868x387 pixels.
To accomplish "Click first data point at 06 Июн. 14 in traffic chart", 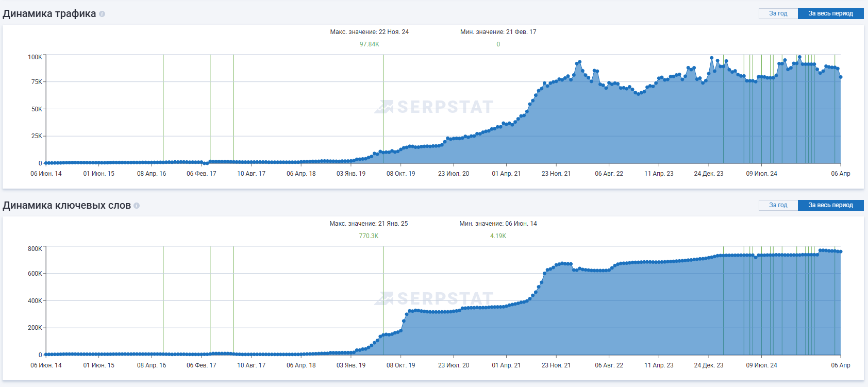I will pyautogui.click(x=46, y=163).
